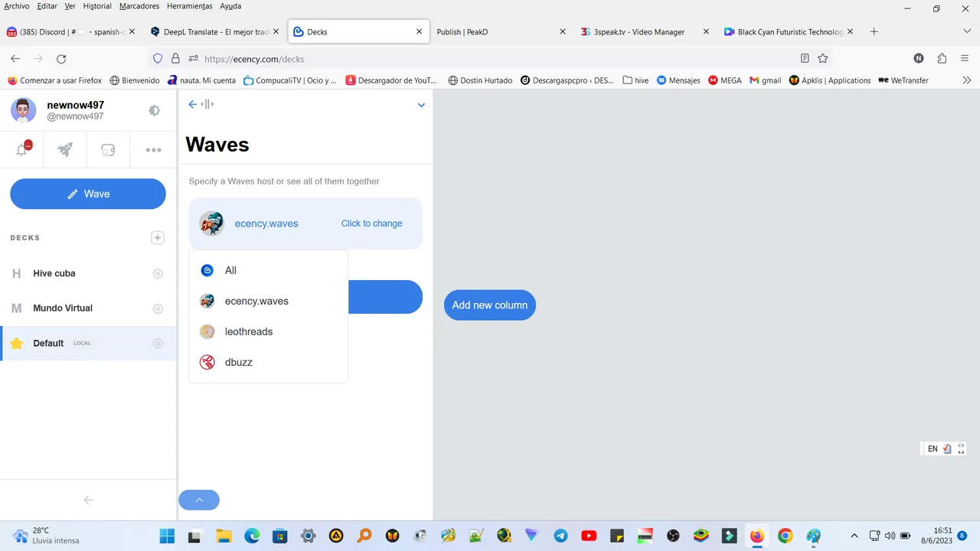Close the Decks tab

(x=419, y=32)
